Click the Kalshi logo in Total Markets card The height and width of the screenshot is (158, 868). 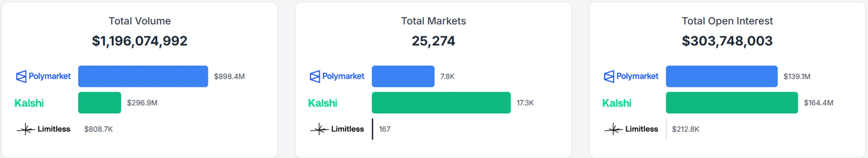click(x=323, y=103)
